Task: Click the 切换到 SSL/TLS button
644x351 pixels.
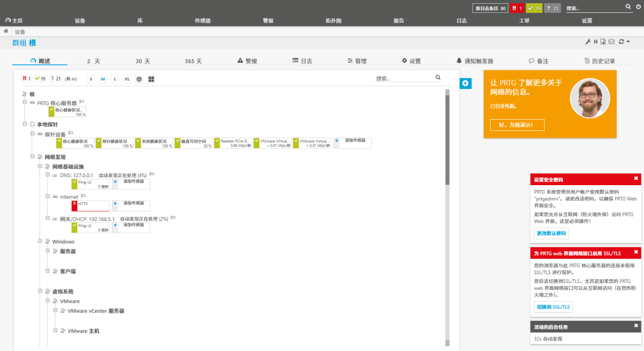Action: (x=553, y=306)
